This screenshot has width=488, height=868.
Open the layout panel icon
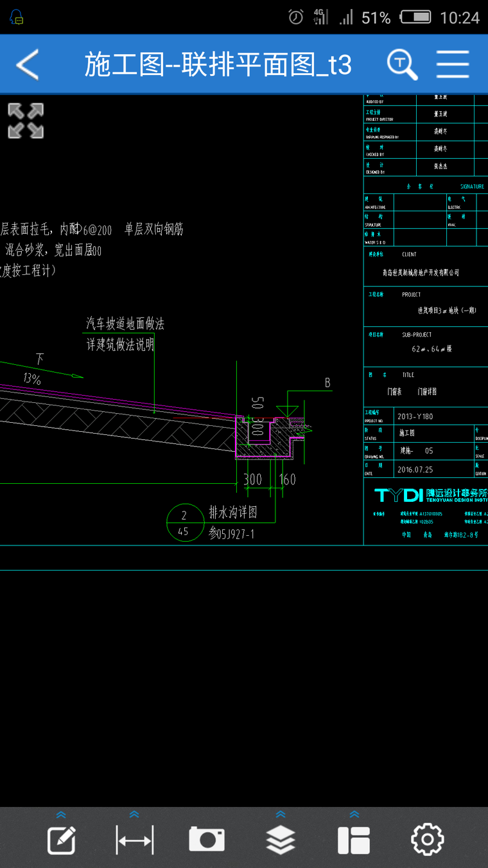[354, 840]
